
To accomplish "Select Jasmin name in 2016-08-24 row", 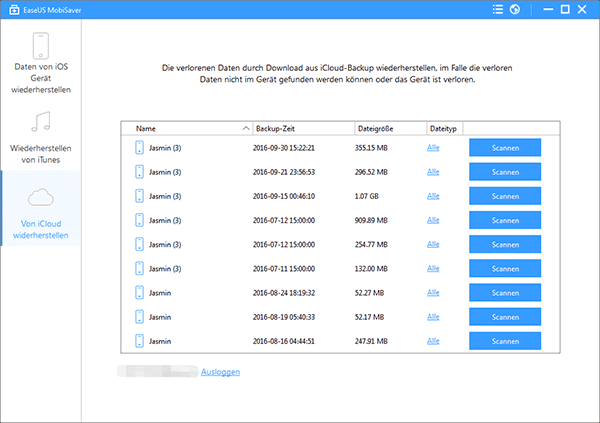I will [160, 292].
